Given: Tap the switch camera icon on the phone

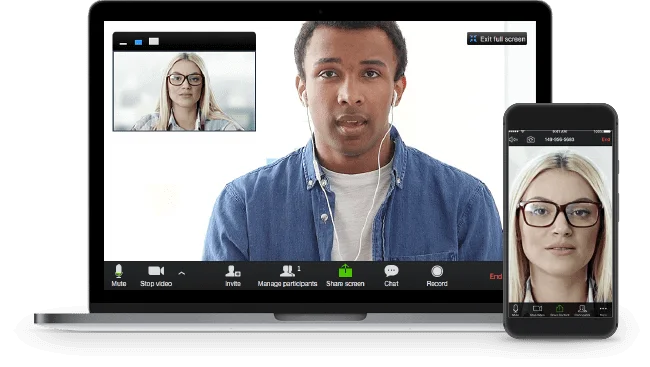Looking at the screenshot, I should point(531,140).
